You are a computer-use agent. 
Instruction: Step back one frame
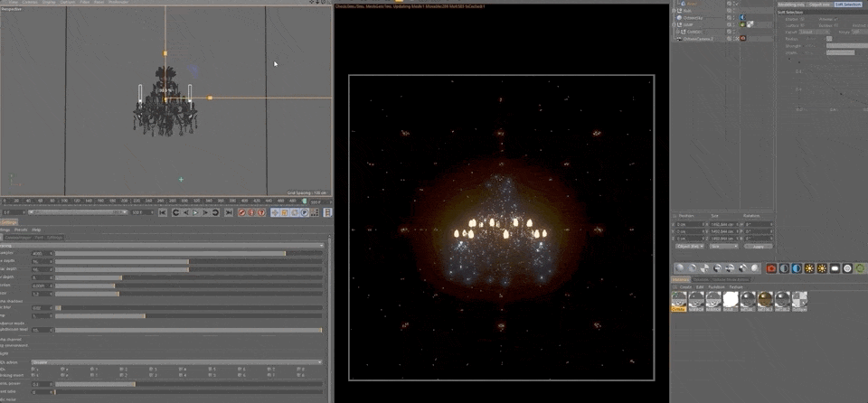coord(186,212)
